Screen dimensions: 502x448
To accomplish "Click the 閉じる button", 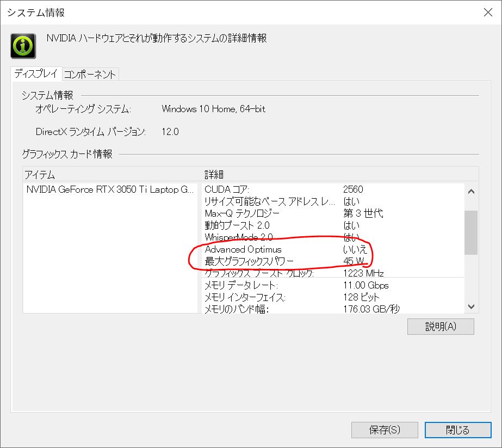I will click(x=458, y=429).
